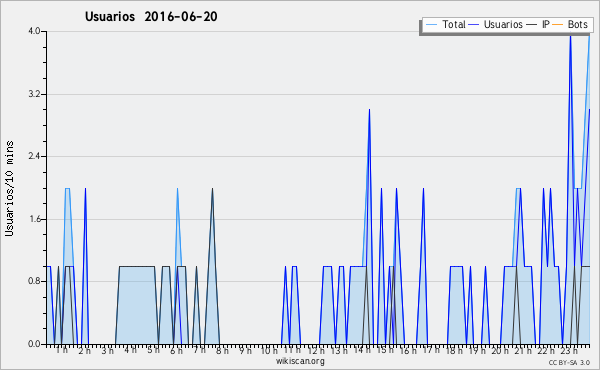Click the '6 h' x-axis label
The width and height of the screenshot is (600, 370).
click(176, 350)
